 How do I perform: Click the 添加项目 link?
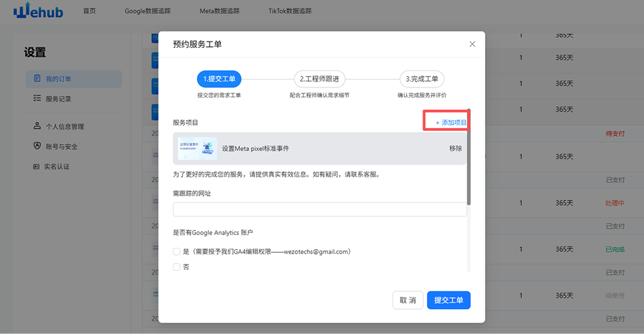point(451,123)
